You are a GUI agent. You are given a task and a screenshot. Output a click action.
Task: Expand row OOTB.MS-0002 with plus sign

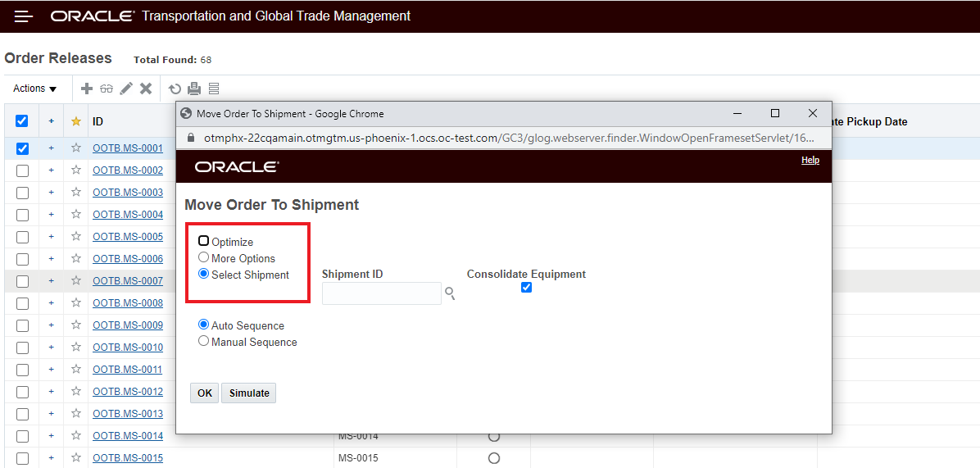(51, 170)
